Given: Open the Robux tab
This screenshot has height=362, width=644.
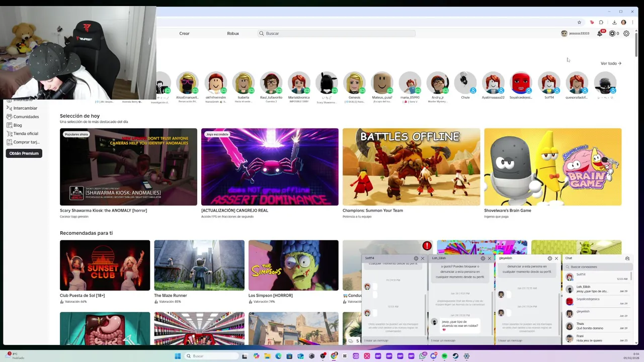Looking at the screenshot, I should tap(233, 33).
